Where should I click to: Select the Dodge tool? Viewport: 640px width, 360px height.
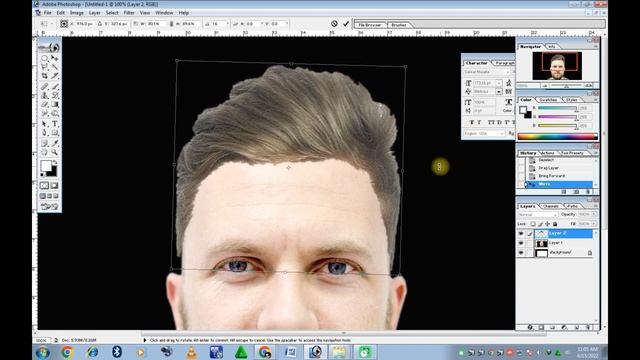click(55, 113)
